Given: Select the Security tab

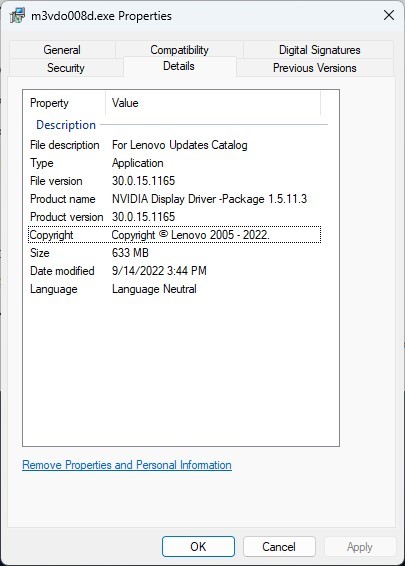Looking at the screenshot, I should tap(66, 68).
